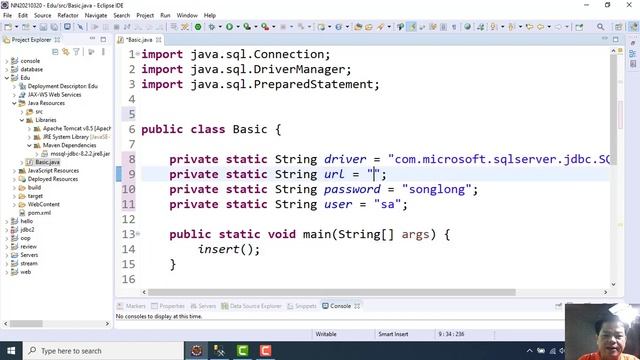Click the Coverage run toolbar icon
This screenshot has width=640, height=360.
[247, 27]
